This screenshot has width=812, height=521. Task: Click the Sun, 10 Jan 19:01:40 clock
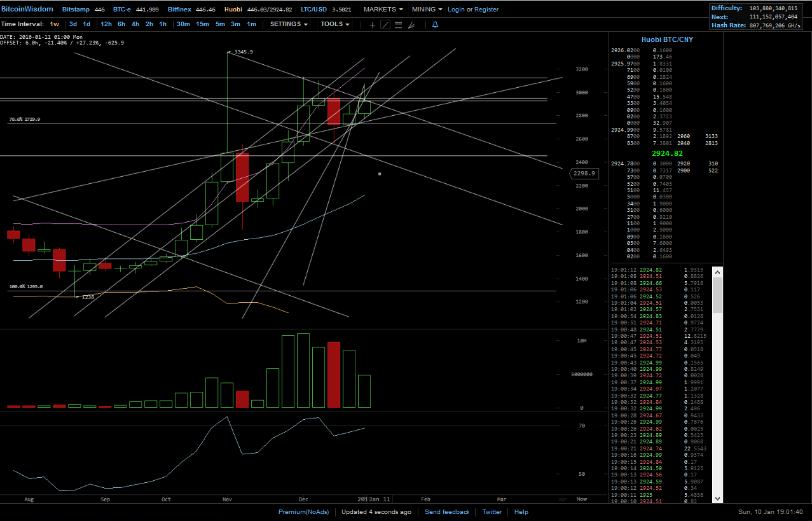coord(770,512)
